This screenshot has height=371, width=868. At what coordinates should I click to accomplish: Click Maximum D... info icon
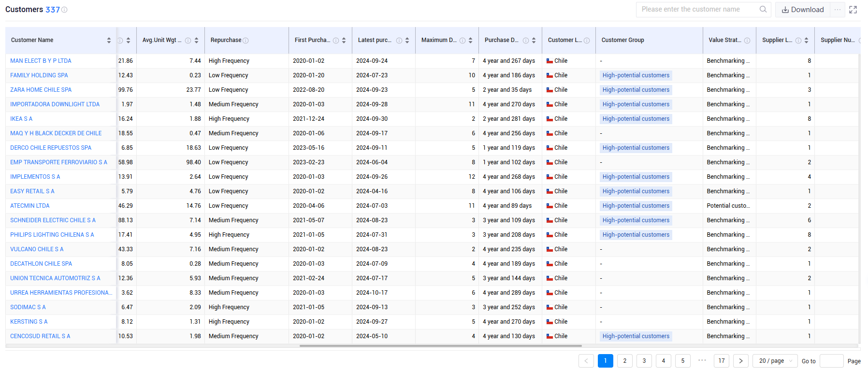pos(463,41)
